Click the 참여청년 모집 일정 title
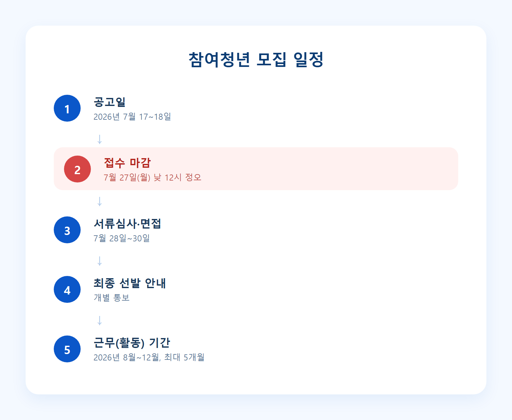Screen dimensions: 512x420 tap(256, 60)
